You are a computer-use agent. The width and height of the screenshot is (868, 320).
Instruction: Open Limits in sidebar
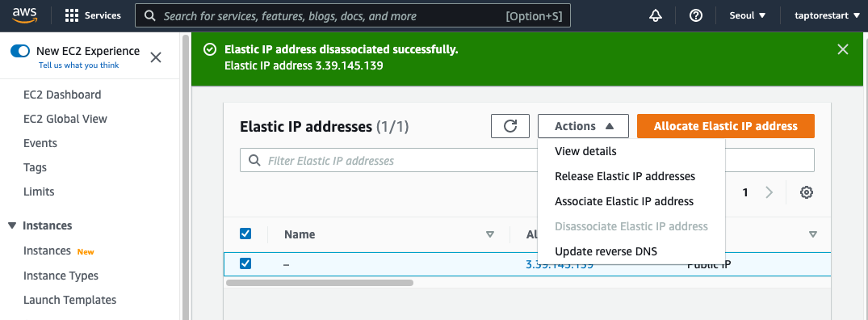(x=39, y=192)
